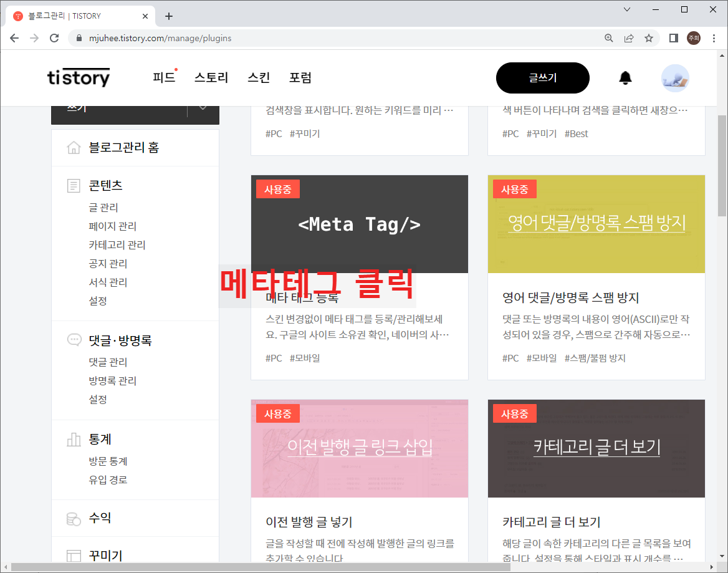This screenshot has width=728, height=573.
Task: Open 댓글 관리
Action: (108, 362)
